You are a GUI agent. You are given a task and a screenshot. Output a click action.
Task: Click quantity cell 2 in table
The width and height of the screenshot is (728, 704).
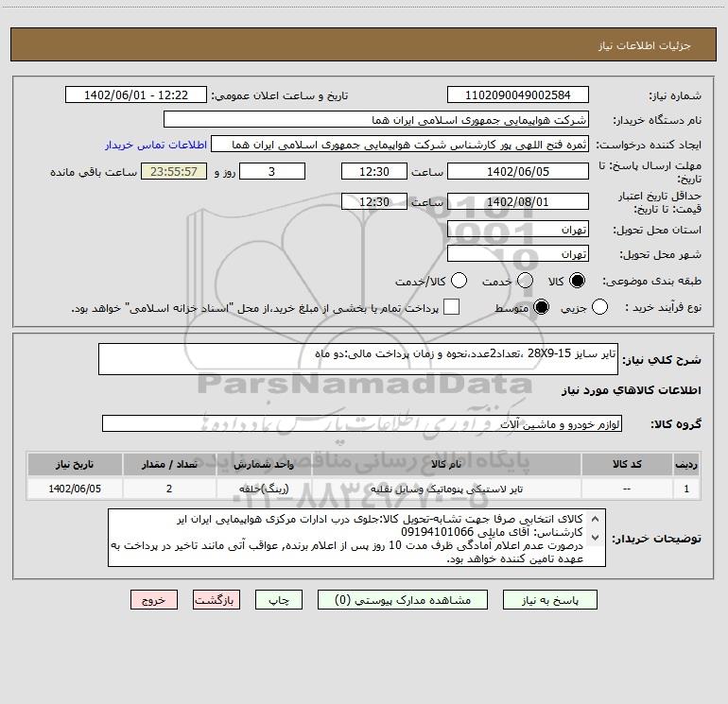(169, 489)
